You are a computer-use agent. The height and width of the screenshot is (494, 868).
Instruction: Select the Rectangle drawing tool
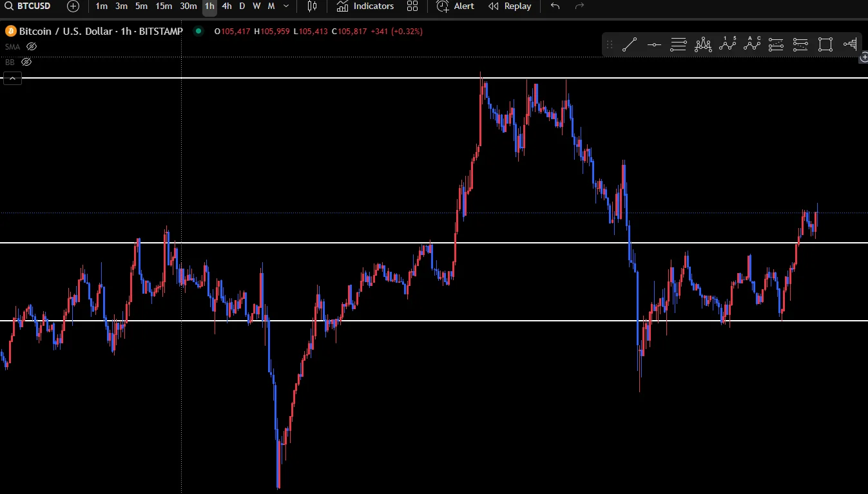[825, 44]
